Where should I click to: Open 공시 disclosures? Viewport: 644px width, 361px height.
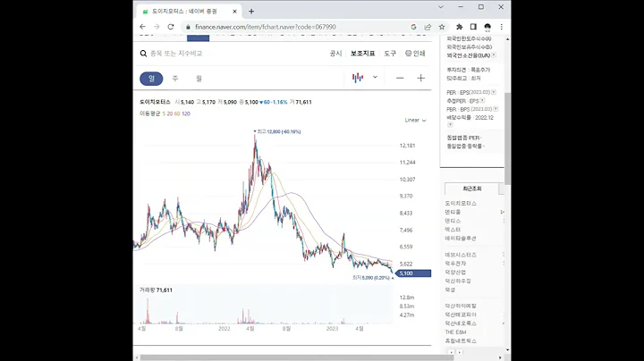coord(335,54)
